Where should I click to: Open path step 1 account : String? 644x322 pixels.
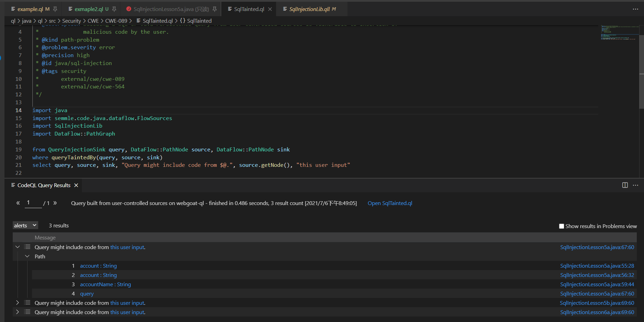[x=98, y=266]
